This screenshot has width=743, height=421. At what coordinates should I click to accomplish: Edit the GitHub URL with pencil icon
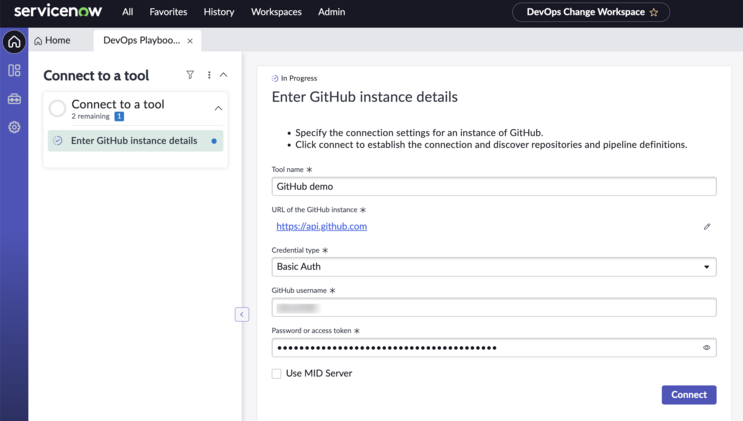click(x=707, y=227)
